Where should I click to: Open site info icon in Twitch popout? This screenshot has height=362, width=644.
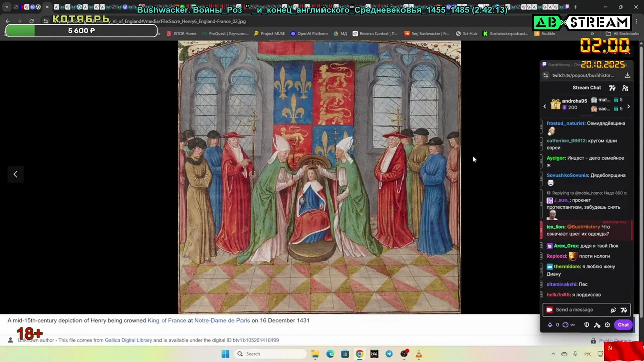click(x=546, y=75)
